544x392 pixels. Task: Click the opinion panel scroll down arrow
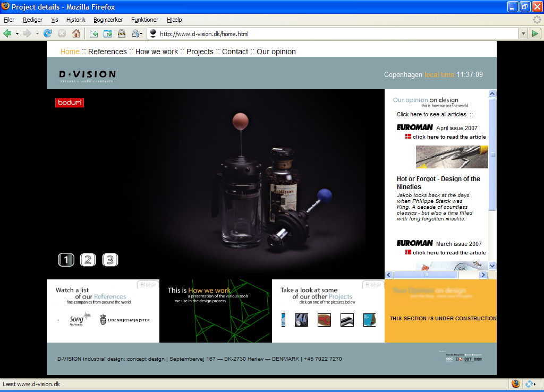pos(492,266)
